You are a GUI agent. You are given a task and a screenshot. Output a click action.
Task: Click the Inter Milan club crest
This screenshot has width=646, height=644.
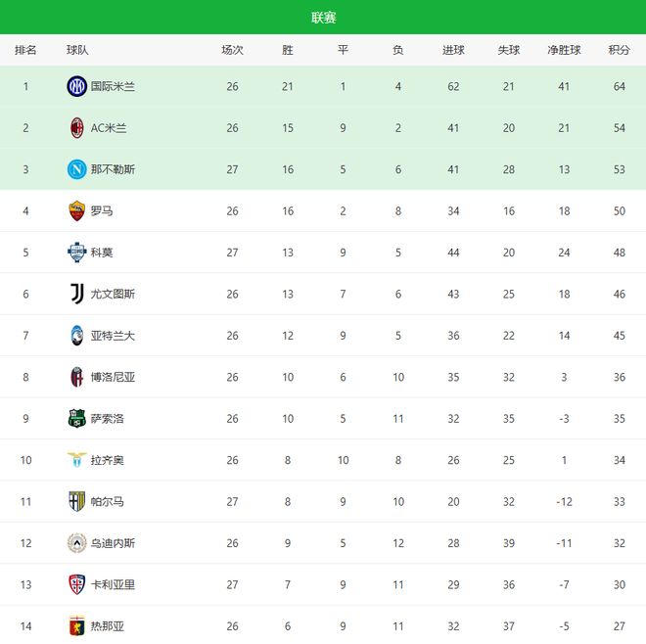coord(76,86)
